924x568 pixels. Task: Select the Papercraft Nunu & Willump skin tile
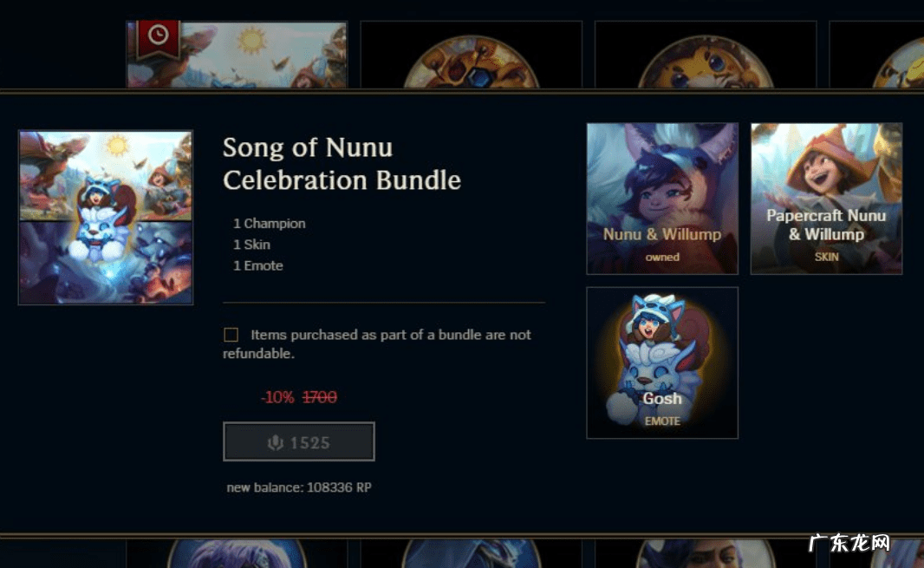pyautogui.click(x=826, y=199)
